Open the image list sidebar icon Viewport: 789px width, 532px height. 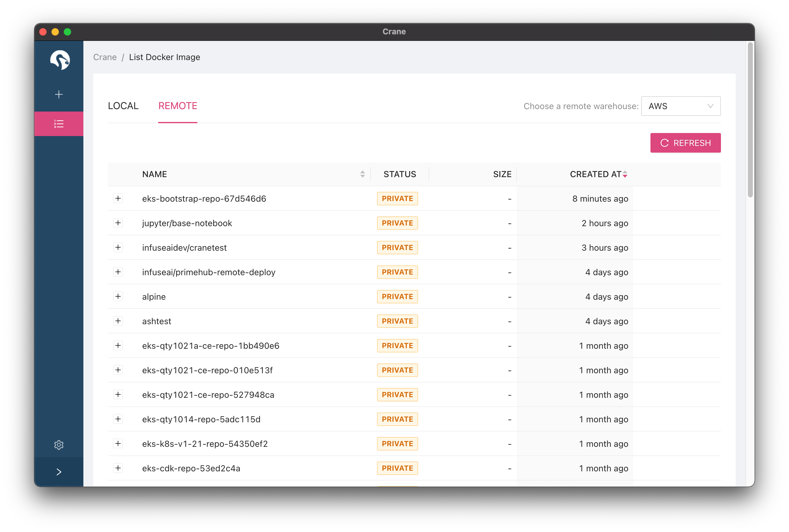[x=59, y=124]
